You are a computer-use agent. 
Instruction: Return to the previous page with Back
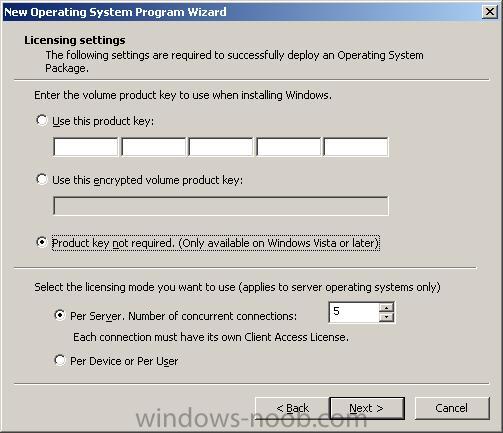292,408
